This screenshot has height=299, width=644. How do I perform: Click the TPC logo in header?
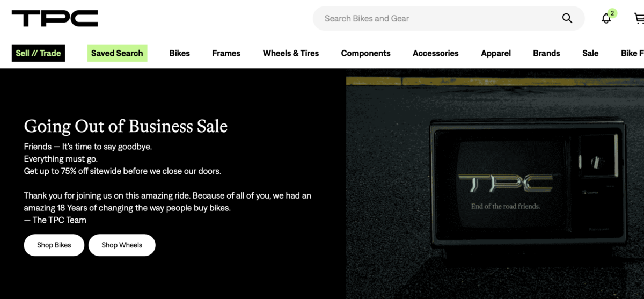[x=55, y=18]
